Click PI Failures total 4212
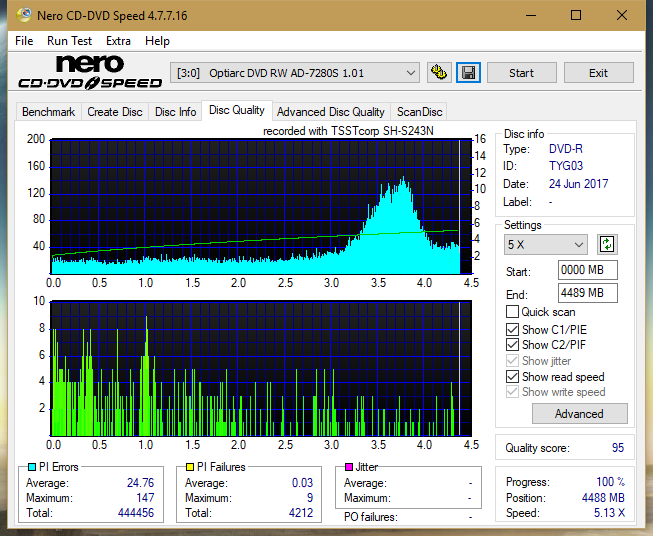The width and height of the screenshot is (653, 536). (301, 512)
